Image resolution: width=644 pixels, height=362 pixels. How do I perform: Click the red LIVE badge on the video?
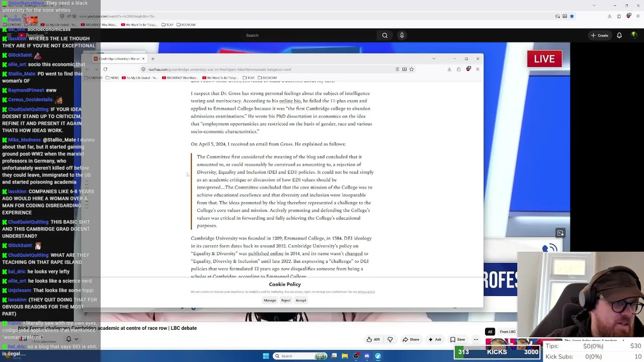(x=544, y=59)
